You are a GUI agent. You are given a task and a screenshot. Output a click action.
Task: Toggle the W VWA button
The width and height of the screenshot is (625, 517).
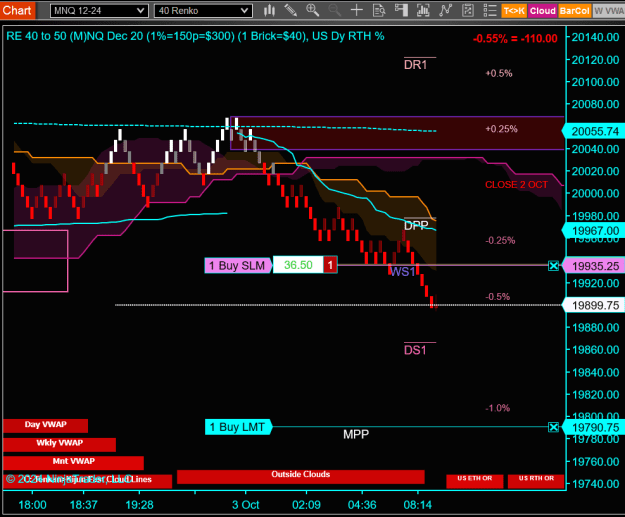coord(609,11)
